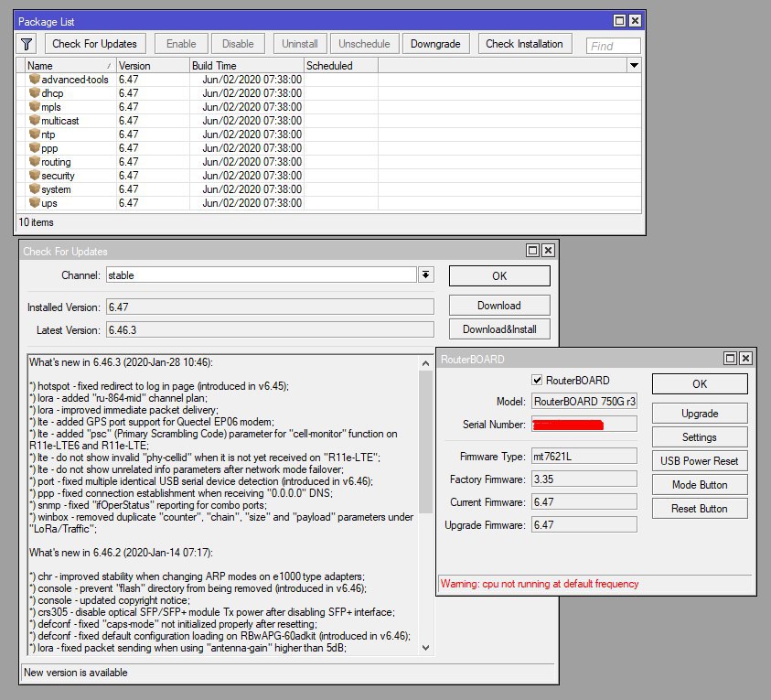
Task: Click the USB Power Reset button
Action: [x=700, y=461]
